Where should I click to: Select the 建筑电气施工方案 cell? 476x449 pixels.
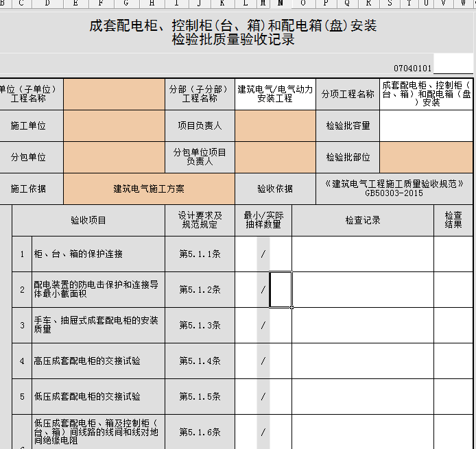click(149, 189)
